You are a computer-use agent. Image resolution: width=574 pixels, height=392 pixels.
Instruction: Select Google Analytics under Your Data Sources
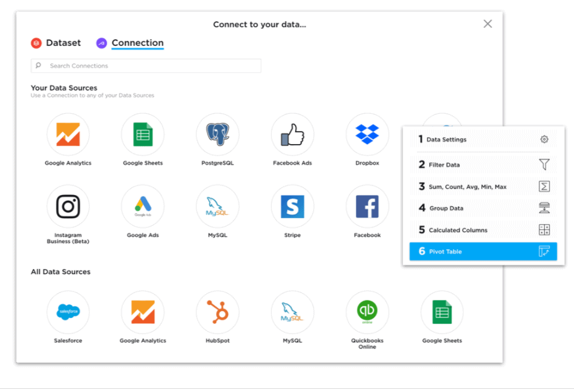tap(68, 135)
